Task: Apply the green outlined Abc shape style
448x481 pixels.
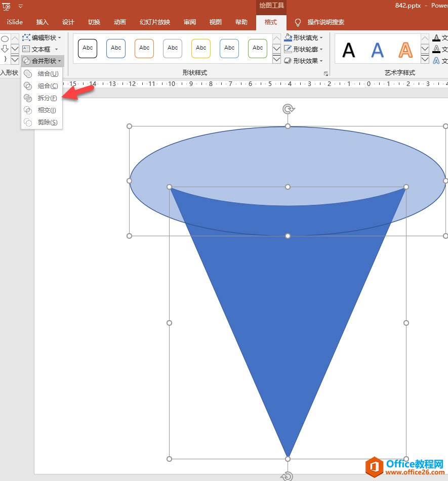Action: [258, 48]
